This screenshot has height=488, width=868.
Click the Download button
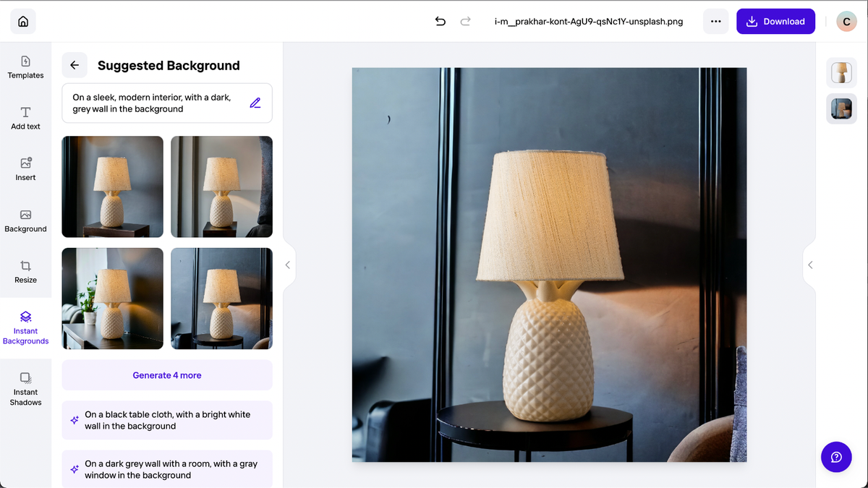(775, 21)
